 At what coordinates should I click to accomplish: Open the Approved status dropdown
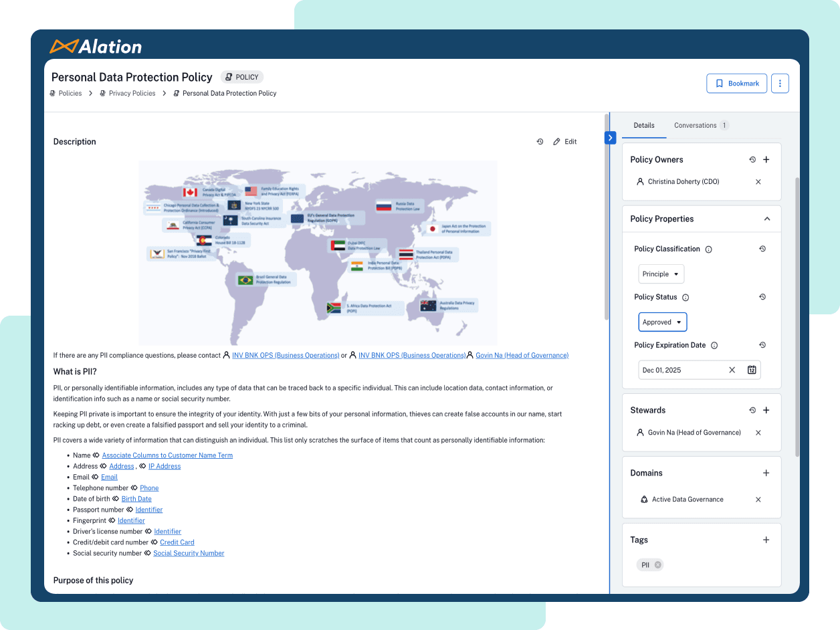coord(662,322)
